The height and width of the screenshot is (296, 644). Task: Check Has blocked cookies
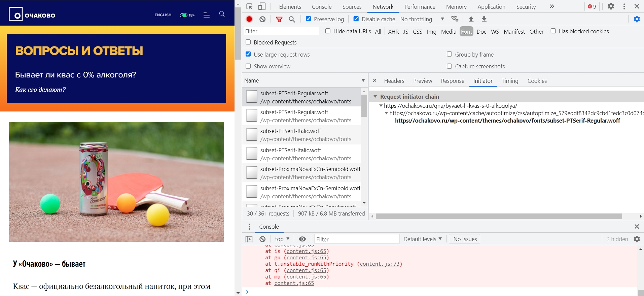coord(553,31)
